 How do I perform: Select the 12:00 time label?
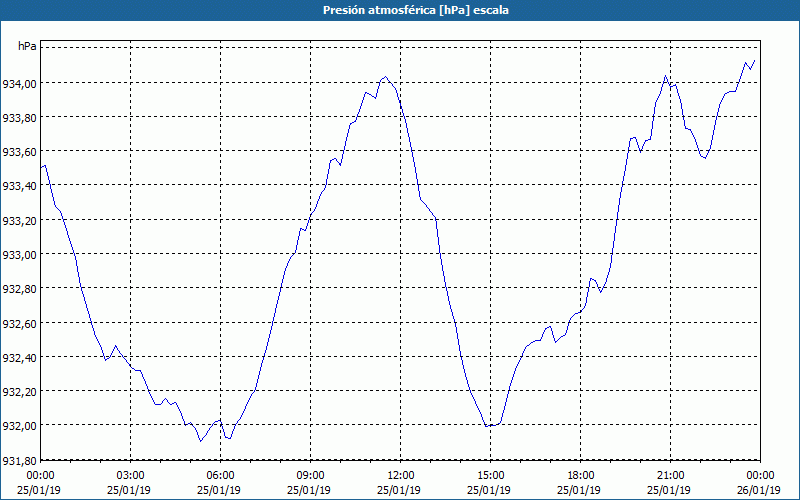[x=401, y=476]
